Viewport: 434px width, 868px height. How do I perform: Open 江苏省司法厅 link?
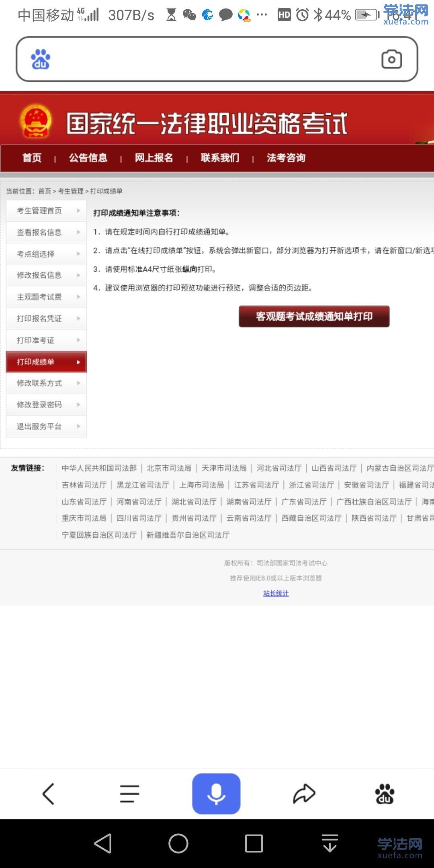pyautogui.click(x=256, y=485)
